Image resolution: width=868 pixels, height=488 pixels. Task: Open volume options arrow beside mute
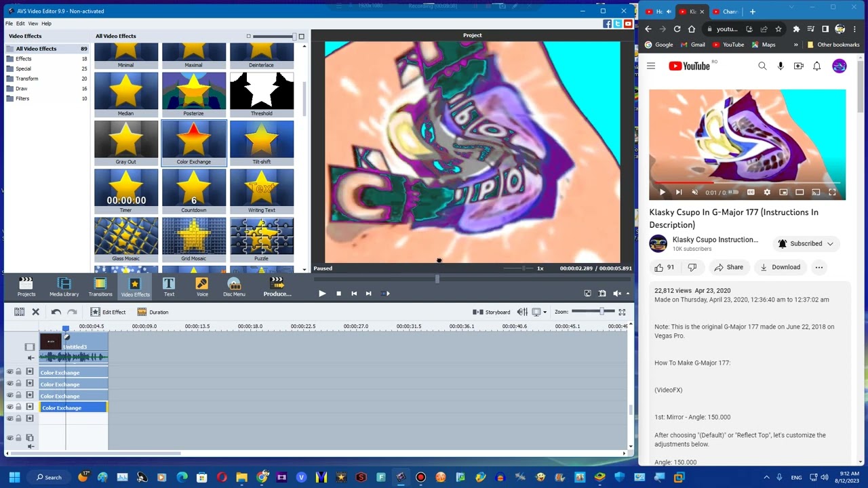[627, 293]
